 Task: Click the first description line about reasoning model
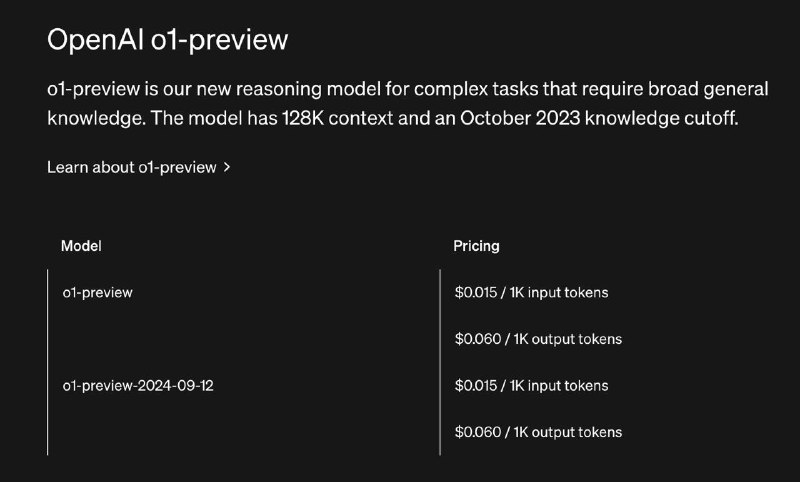tap(408, 89)
